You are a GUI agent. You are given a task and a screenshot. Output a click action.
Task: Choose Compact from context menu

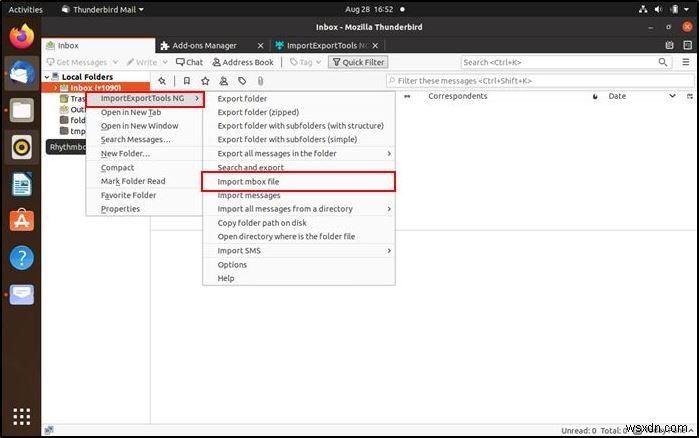pos(145,168)
